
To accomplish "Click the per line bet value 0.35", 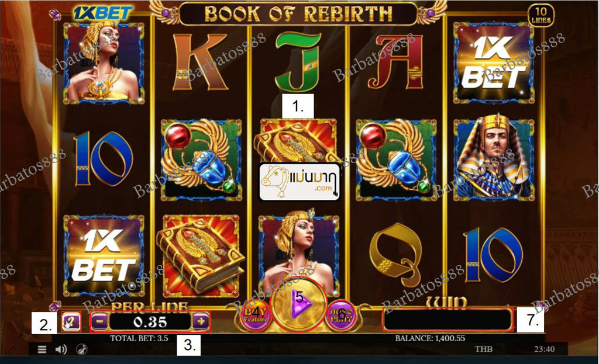I will point(150,322).
